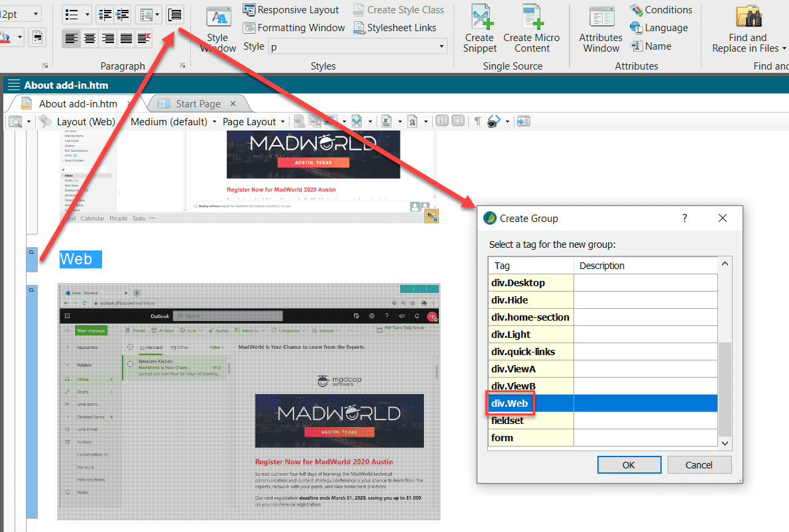This screenshot has width=789, height=532.
Task: Click the rightmost editor toolbar send icon
Action: tap(523, 121)
